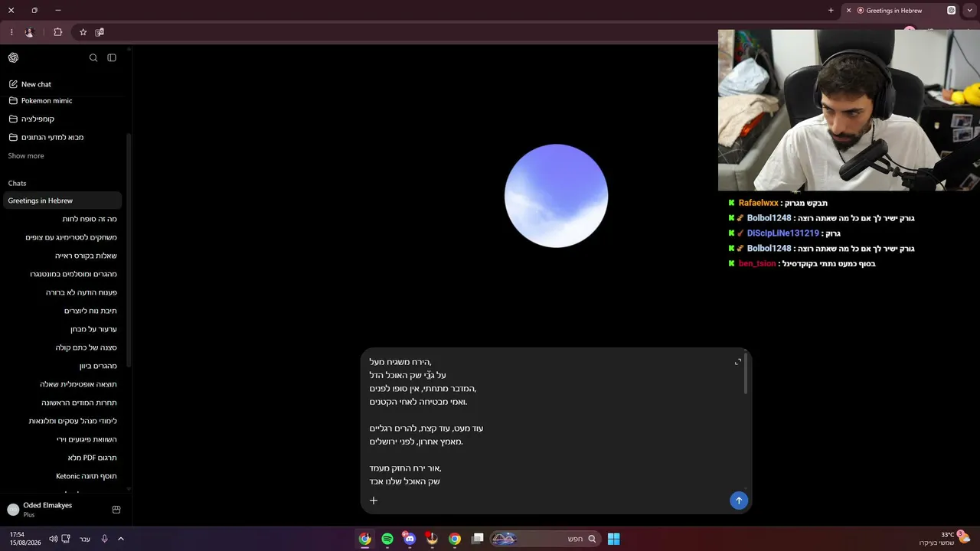Screen dimensions: 980x551
Task: Open Task View on the taskbar
Action: point(478,539)
